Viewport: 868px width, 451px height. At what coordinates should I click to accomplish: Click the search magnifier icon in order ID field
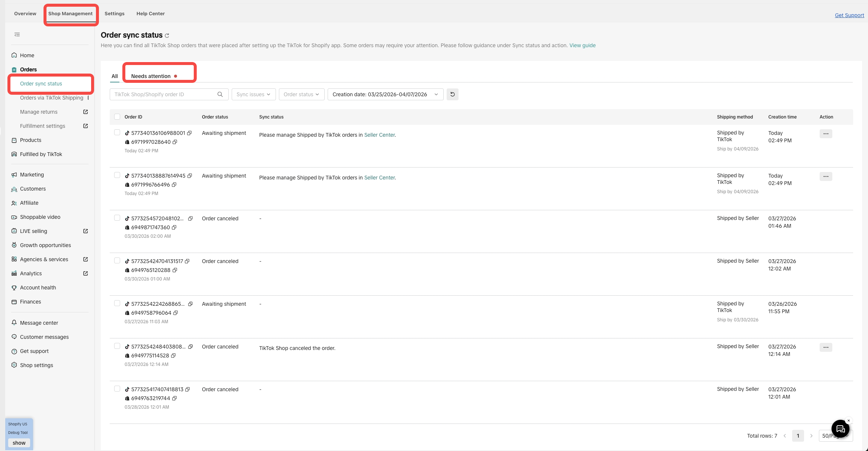[x=220, y=94]
